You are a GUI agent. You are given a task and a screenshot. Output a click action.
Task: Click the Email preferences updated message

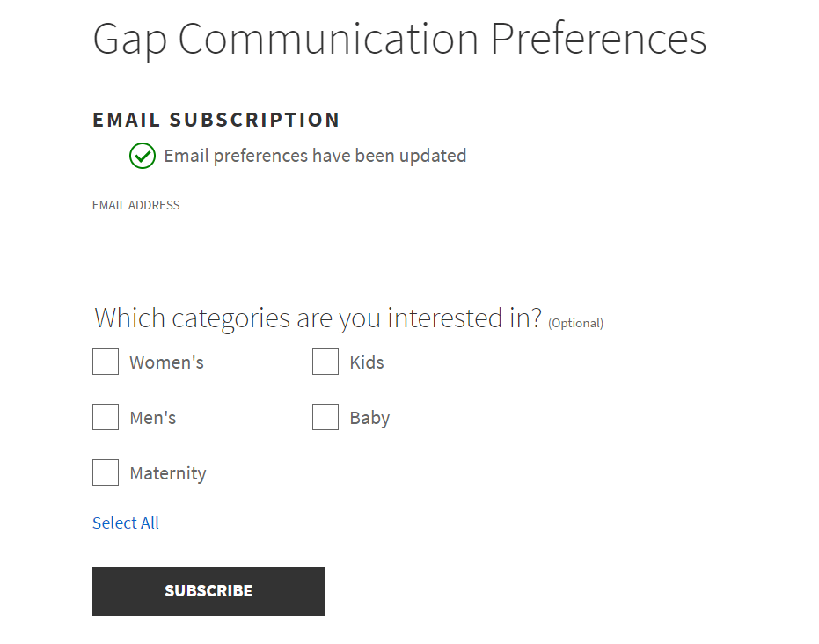click(x=315, y=156)
